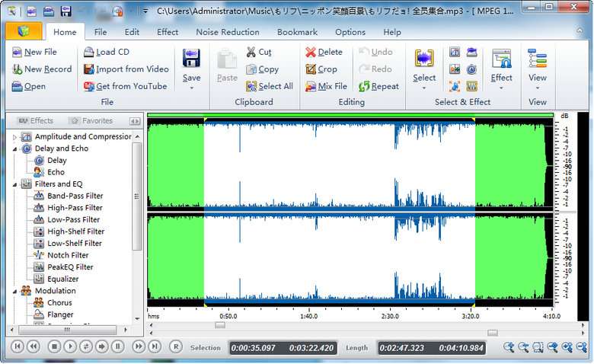Open the Bookmark ribbon tab
This screenshot has height=364, width=594.
[297, 32]
